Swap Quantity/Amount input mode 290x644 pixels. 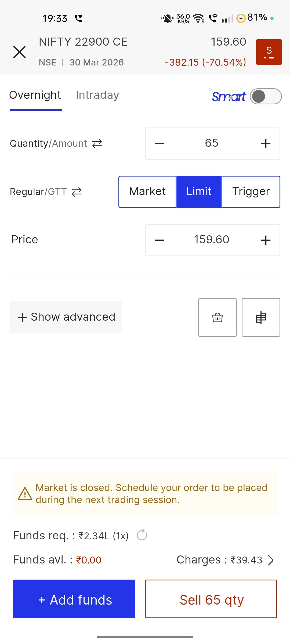[x=97, y=144]
